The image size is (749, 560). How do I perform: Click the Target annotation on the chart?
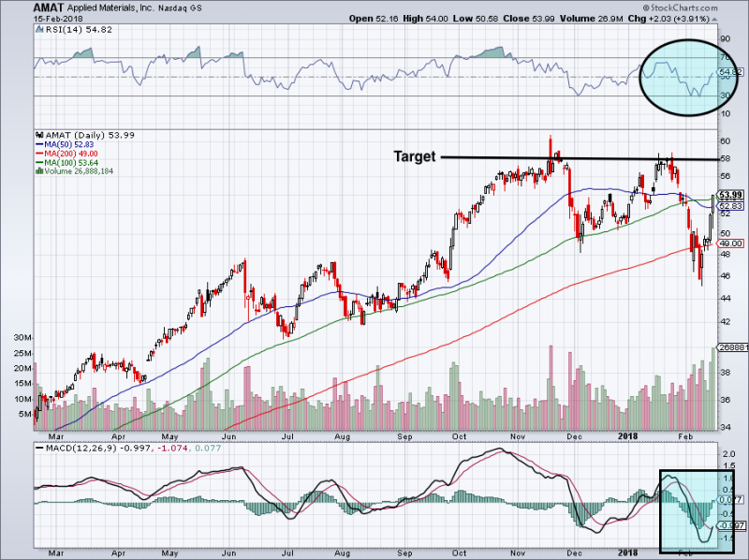[414, 156]
